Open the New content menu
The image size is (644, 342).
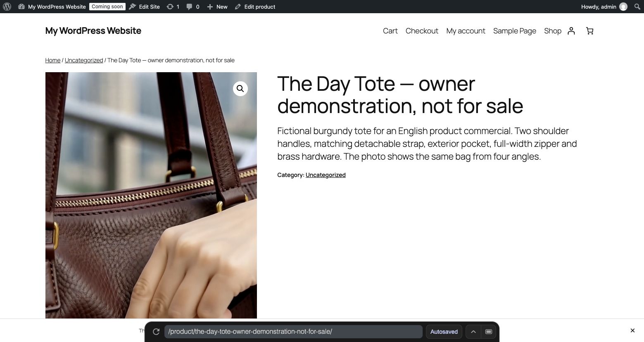click(217, 7)
